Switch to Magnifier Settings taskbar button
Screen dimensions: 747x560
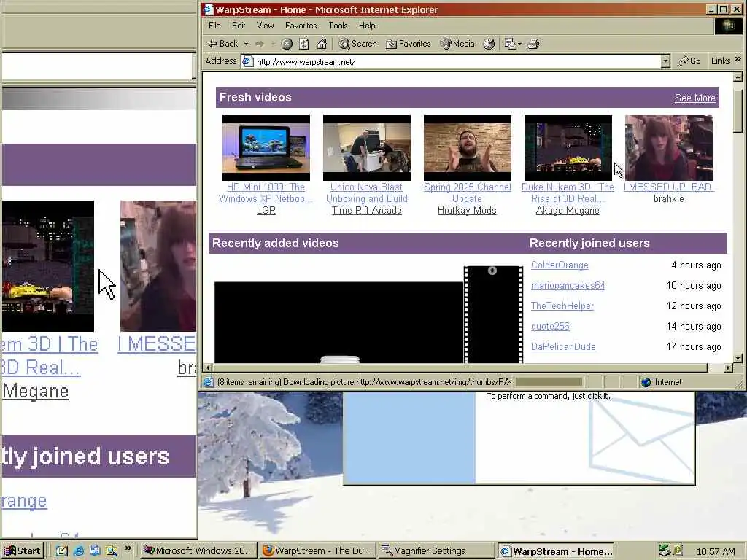coord(436,551)
